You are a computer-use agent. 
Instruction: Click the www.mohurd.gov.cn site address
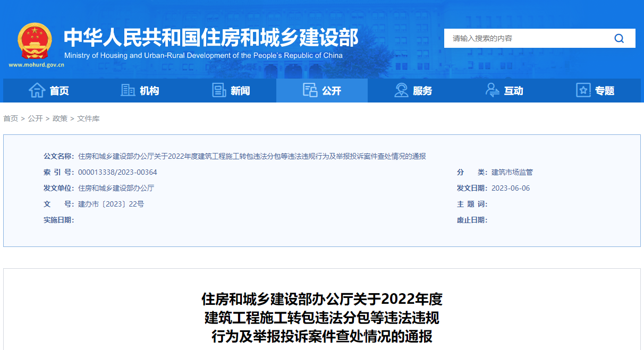[36, 65]
